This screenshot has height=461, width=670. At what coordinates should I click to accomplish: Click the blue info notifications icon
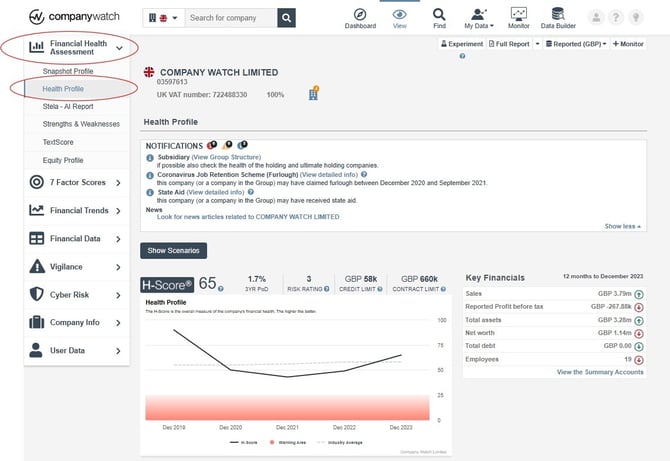tap(243, 145)
